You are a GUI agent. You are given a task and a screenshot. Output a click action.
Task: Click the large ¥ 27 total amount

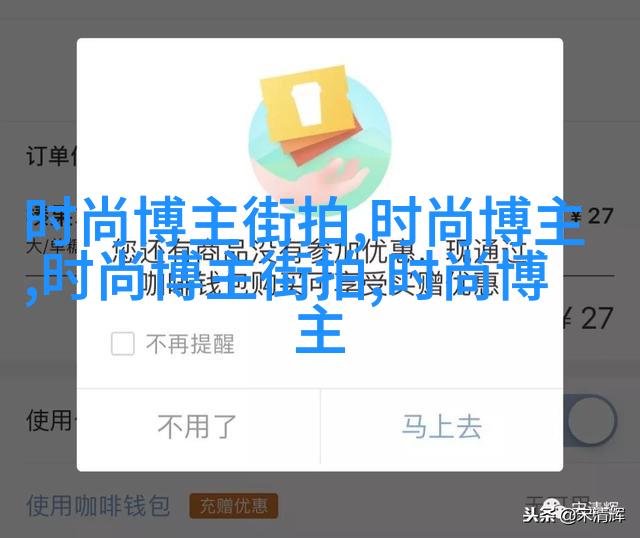coord(588,318)
